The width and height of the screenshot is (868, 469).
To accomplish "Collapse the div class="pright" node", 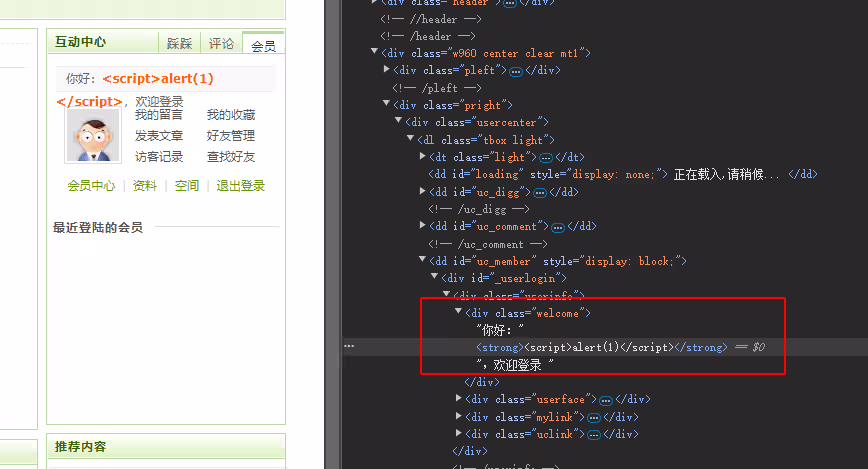I will pos(387,105).
